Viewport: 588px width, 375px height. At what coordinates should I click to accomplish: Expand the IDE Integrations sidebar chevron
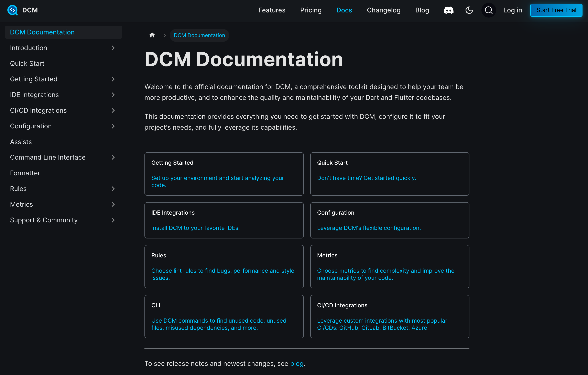(113, 95)
